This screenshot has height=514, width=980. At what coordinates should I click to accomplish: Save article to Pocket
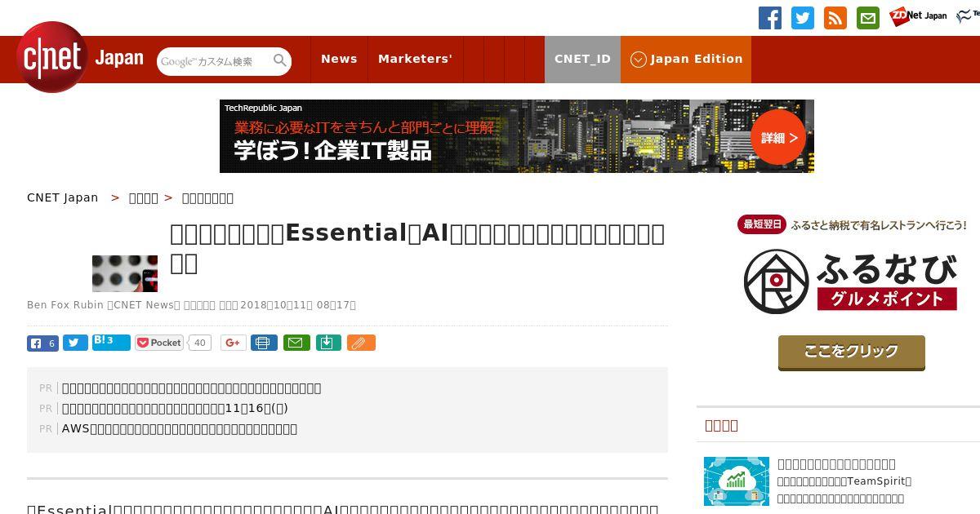click(x=159, y=343)
